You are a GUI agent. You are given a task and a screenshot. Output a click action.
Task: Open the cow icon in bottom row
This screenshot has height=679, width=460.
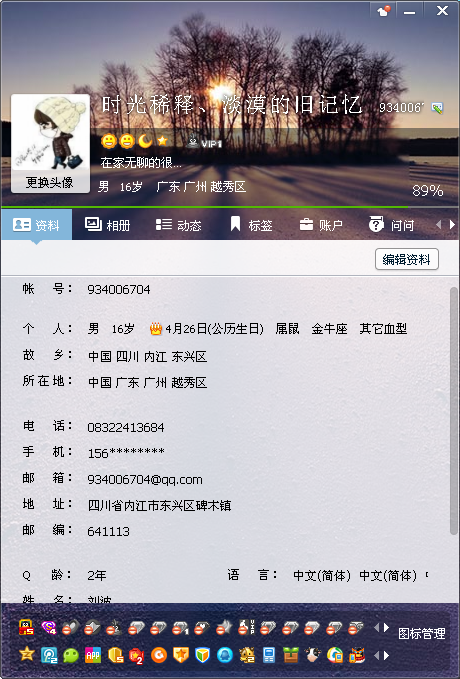312,655
